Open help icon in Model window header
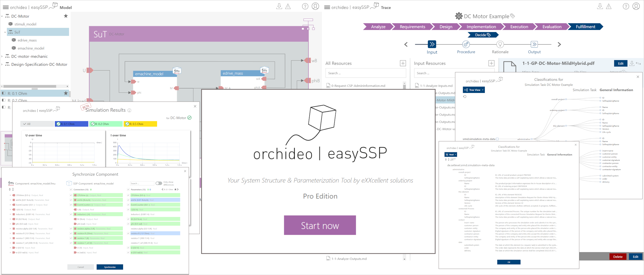 [x=305, y=7]
